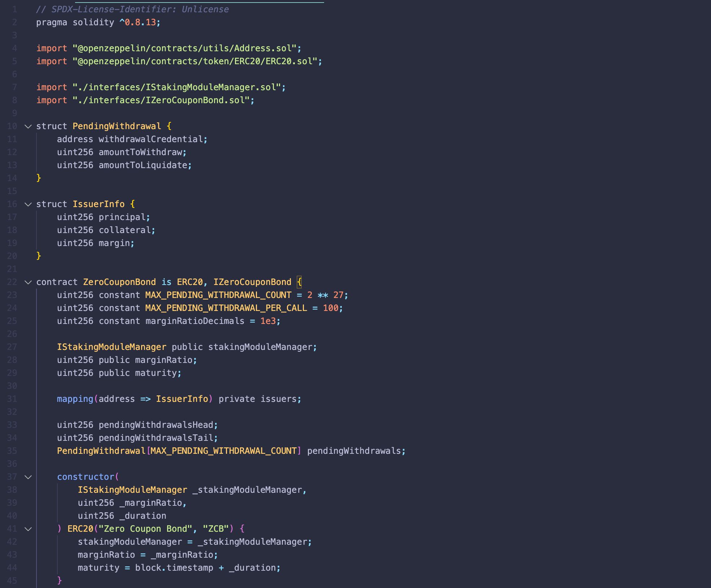Click IZeroCouponBond in the contract declaration
711x588 pixels.
point(252,282)
